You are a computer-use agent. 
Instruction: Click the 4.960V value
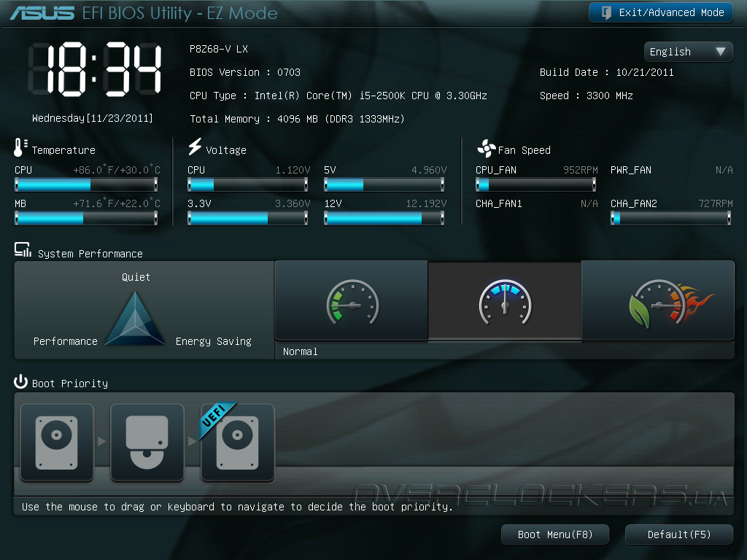coord(429,170)
